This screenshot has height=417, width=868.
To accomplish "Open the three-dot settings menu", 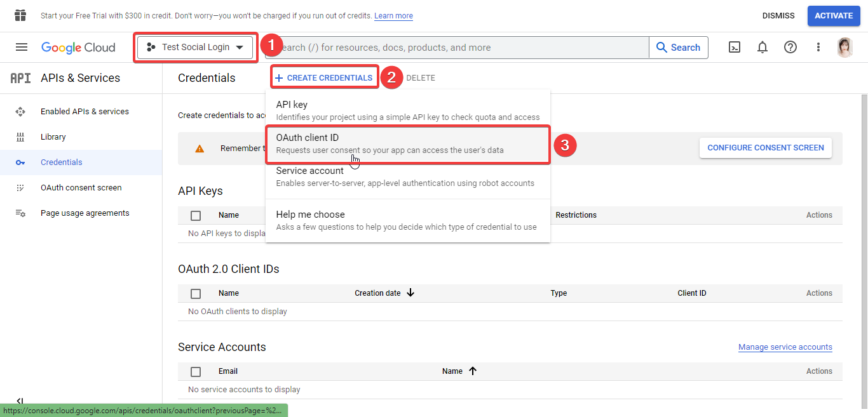I will tap(818, 47).
